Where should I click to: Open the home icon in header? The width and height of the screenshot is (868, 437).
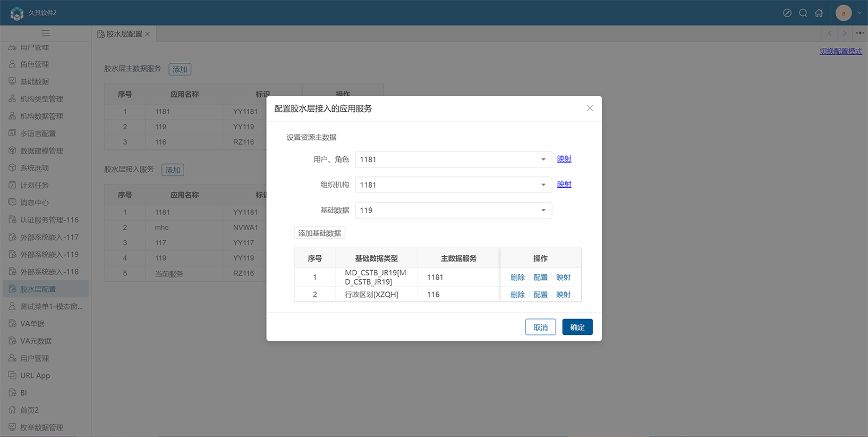819,13
